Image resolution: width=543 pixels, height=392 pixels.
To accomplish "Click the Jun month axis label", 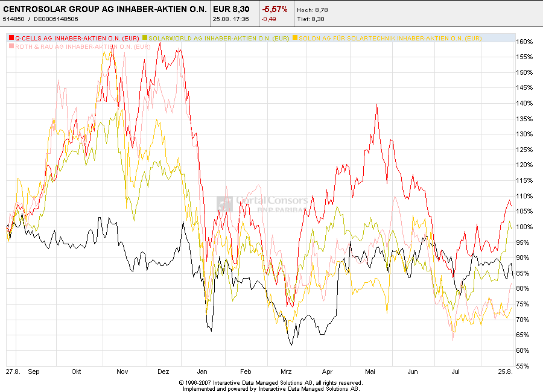I will coord(413,371).
